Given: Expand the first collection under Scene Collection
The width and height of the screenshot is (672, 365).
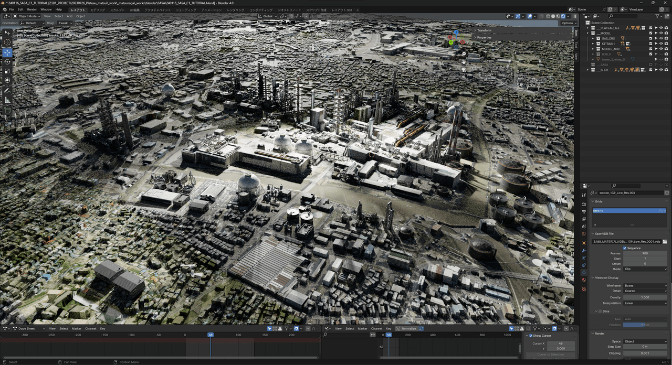Looking at the screenshot, I should point(588,28).
